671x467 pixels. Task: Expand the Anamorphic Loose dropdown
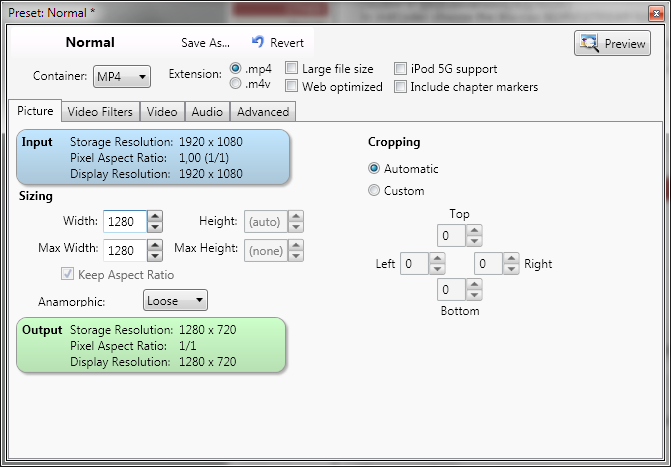pos(174,300)
